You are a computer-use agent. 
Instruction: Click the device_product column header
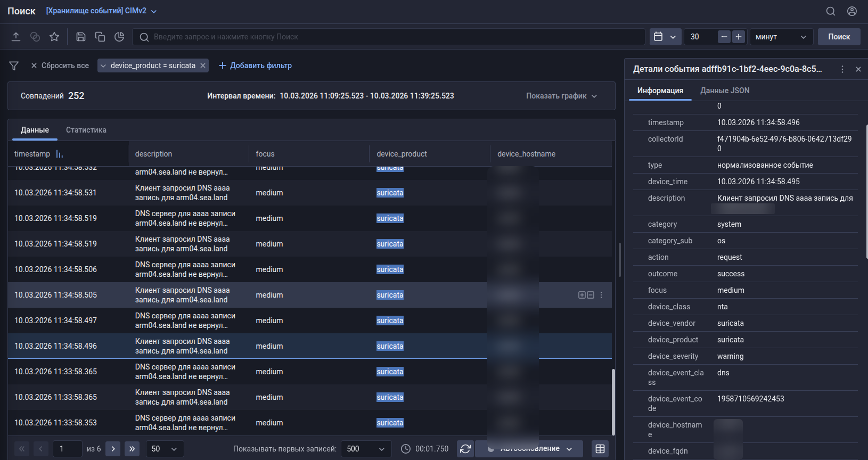click(402, 154)
